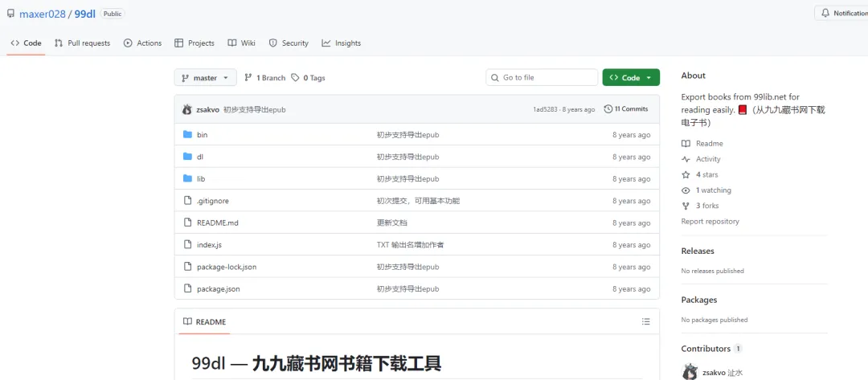This screenshot has height=380, width=868.
Task: Expand the master branch dropdown
Action: coord(206,78)
